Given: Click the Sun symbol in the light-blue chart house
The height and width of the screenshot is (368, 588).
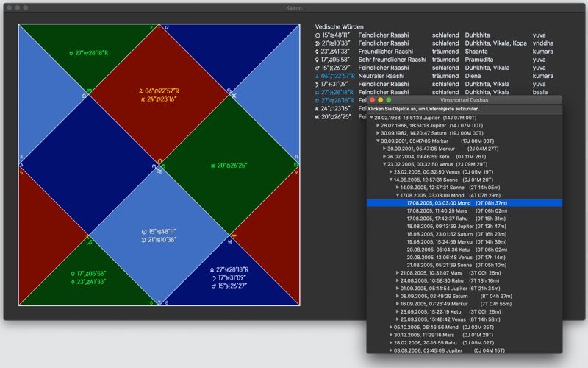Looking at the screenshot, I should (144, 232).
